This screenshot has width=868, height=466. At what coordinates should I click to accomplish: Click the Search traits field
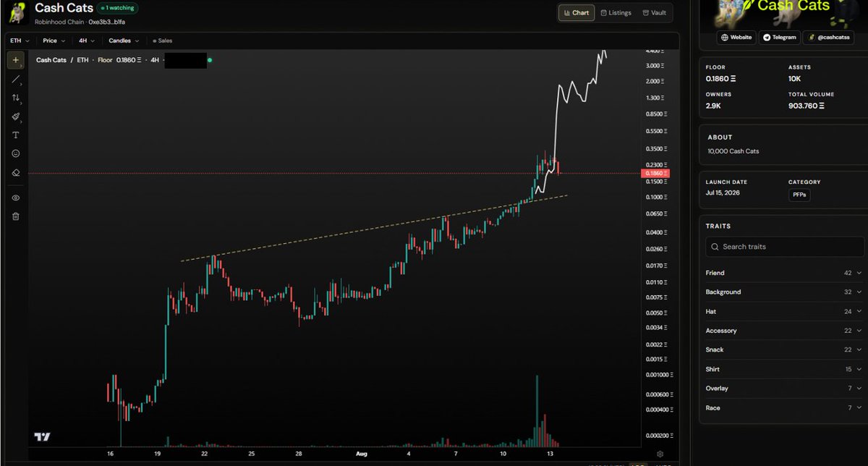[785, 247]
